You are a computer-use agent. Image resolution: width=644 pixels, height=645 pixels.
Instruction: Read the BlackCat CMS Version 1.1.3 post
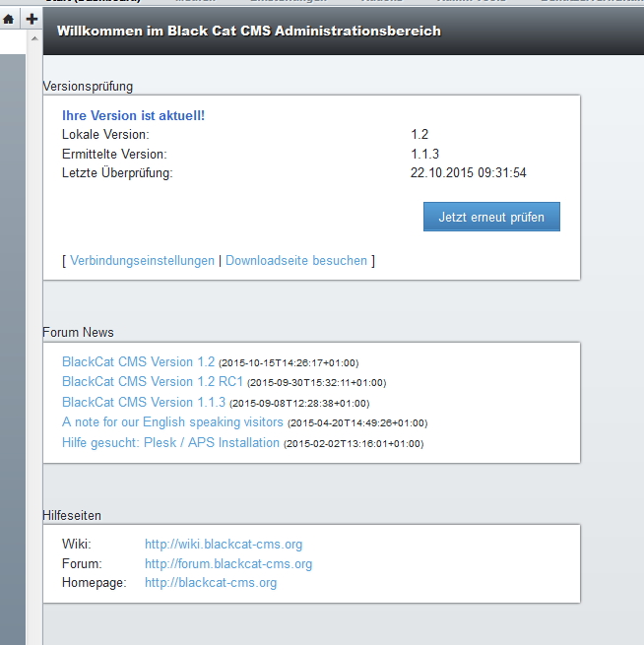[144, 402]
